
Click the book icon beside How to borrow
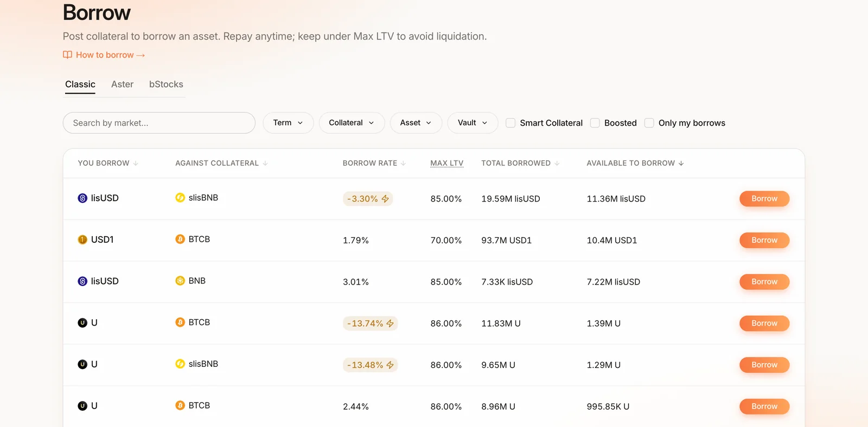pos(67,55)
